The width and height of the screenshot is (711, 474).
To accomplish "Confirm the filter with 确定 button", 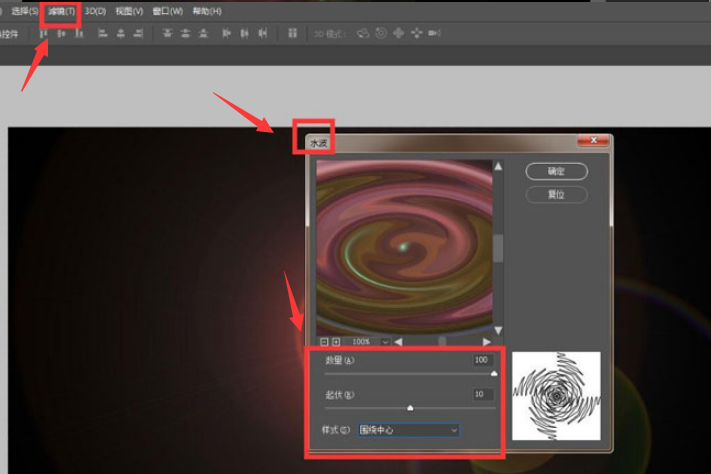I will 556,171.
